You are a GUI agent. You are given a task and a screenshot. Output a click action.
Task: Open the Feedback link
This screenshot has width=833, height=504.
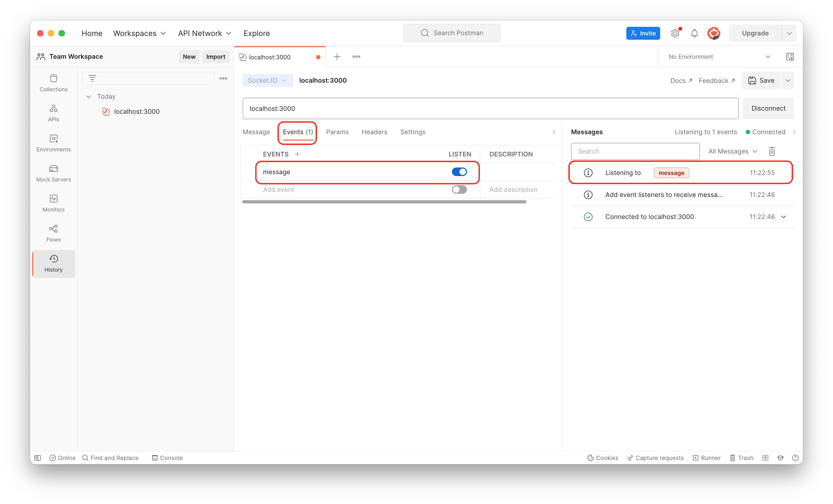[717, 81]
